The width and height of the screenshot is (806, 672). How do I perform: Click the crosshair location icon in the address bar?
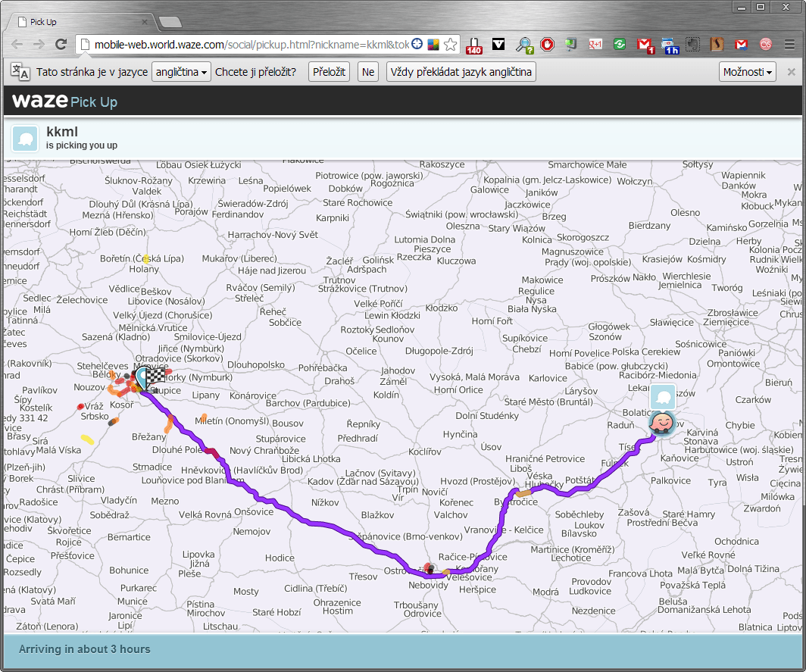[417, 44]
